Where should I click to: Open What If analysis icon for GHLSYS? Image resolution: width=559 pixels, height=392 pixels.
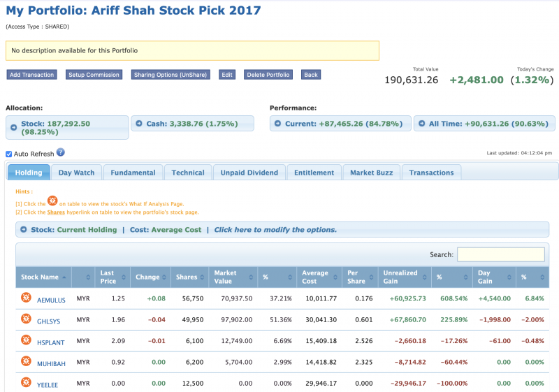coord(26,319)
